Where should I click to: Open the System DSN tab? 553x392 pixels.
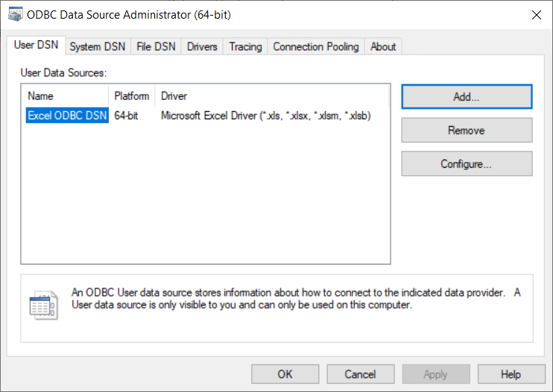(x=97, y=46)
